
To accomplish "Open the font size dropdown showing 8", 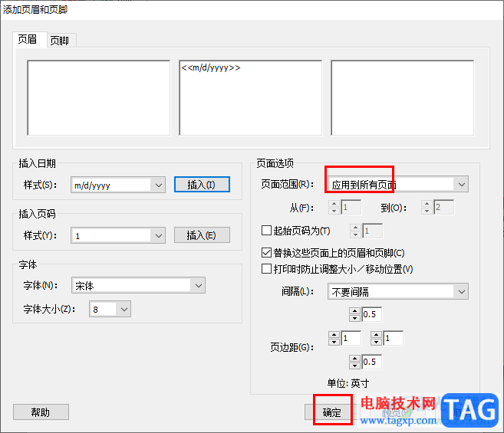I will pyautogui.click(x=124, y=309).
